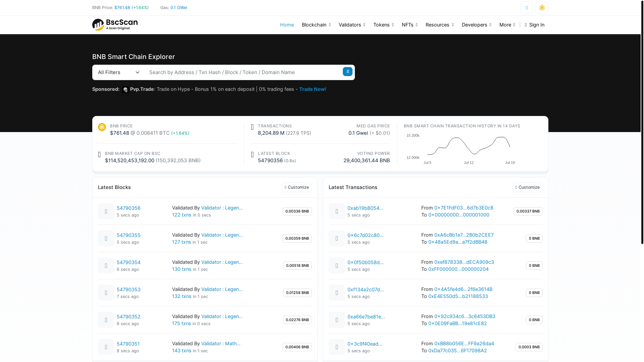Click total transactions 8,204.89 M
Image resolution: width=644 pixels, height=362 pixels.
click(271, 133)
